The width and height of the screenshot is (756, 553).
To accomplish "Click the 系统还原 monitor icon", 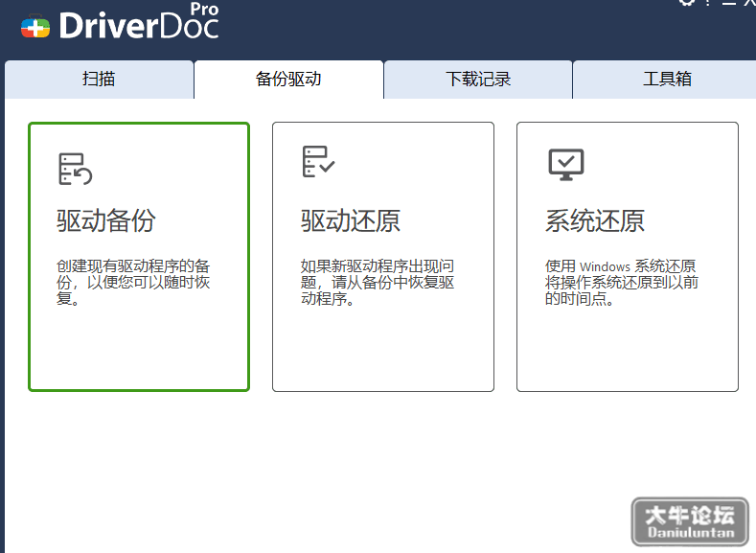I will click(x=566, y=165).
